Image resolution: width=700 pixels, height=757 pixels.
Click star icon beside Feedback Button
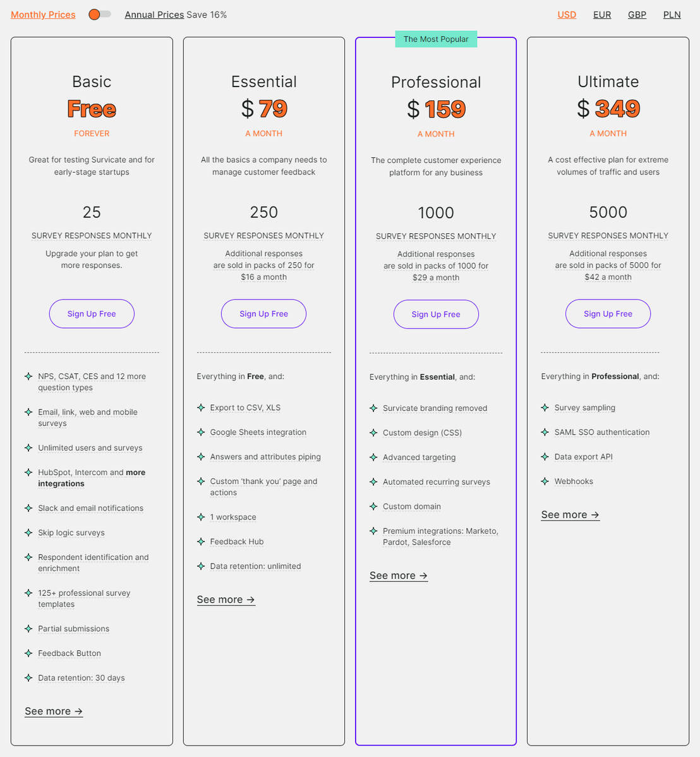28,653
